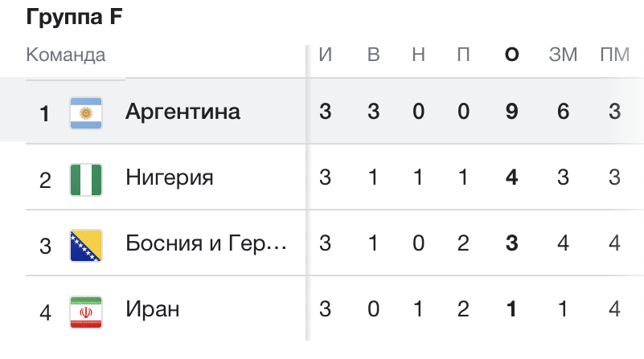The image size is (644, 359).
Task: Click the Nigeria flag icon
Action: coord(86,180)
